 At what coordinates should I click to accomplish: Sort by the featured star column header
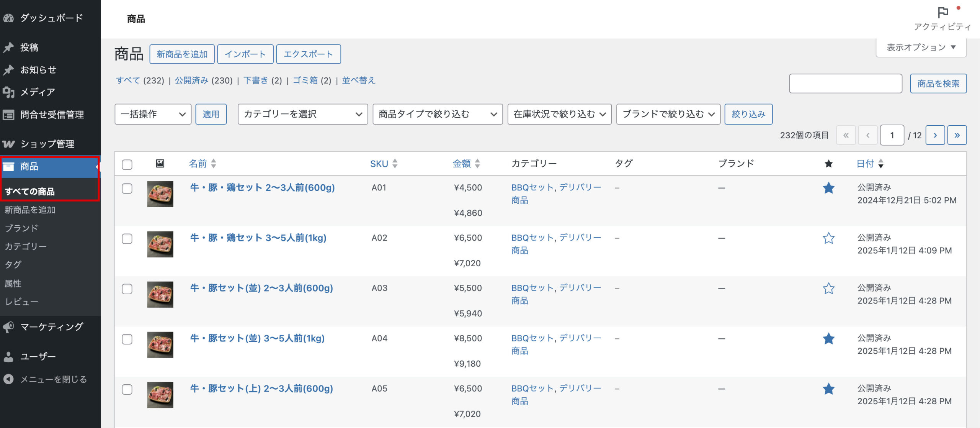pos(828,164)
